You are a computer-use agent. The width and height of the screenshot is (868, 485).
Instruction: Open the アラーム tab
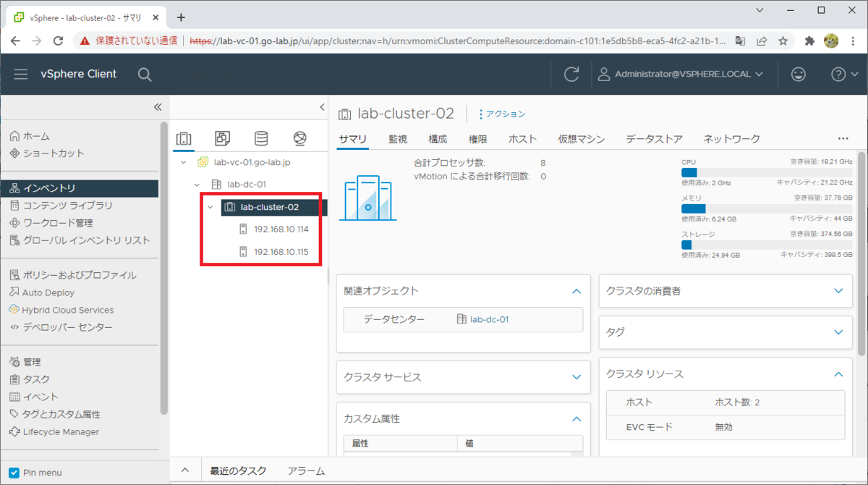point(306,471)
